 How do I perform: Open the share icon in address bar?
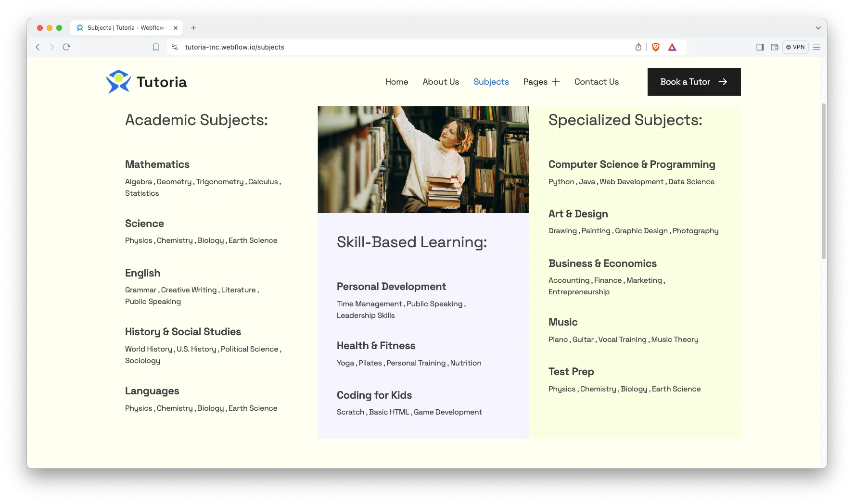click(638, 47)
